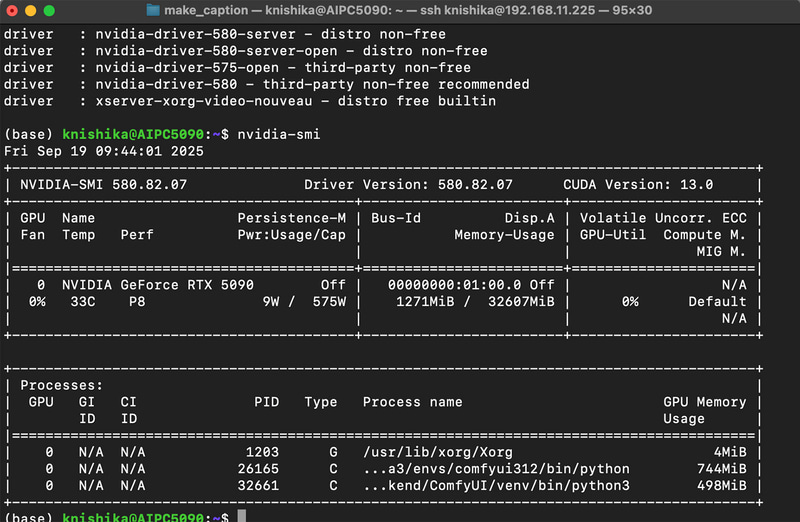Click the terminal cursor at the prompt
Screen dimensions: 800x522
pos(242,517)
